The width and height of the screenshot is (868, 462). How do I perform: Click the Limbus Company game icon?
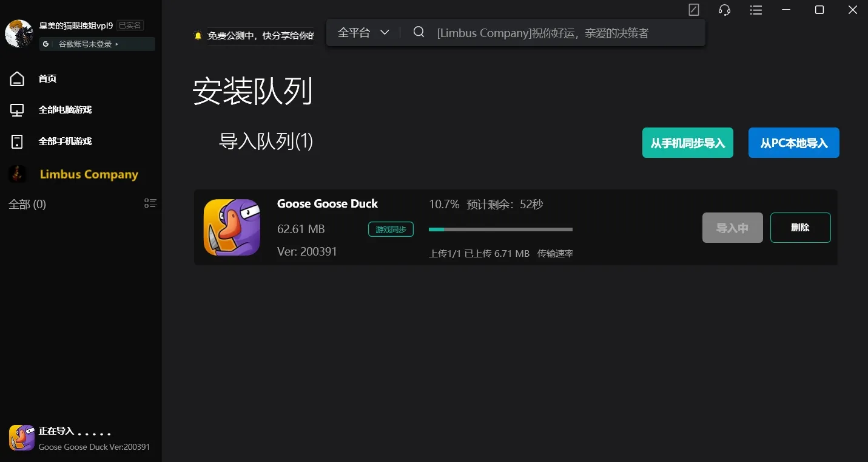[17, 174]
